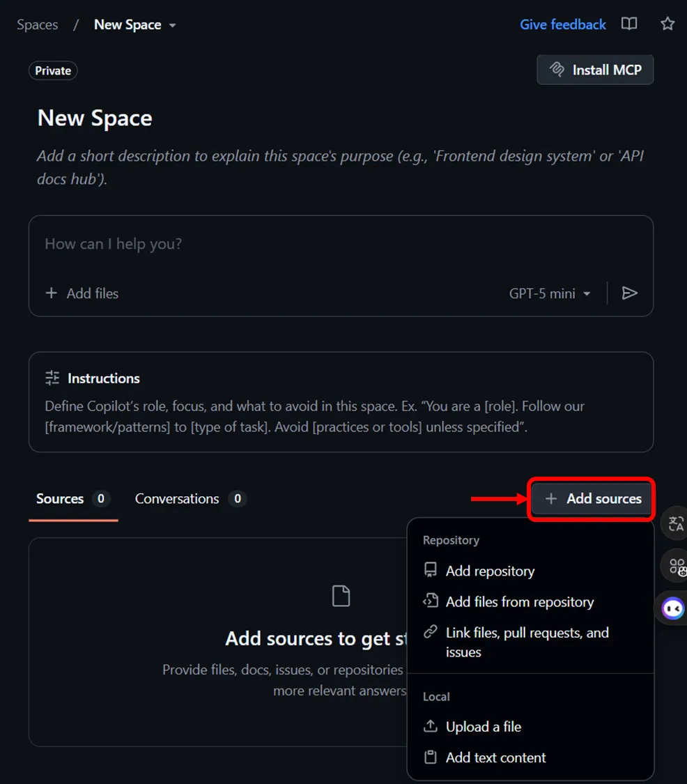This screenshot has width=687, height=784.
Task: Click the star icon to favorite space
Action: click(x=667, y=24)
